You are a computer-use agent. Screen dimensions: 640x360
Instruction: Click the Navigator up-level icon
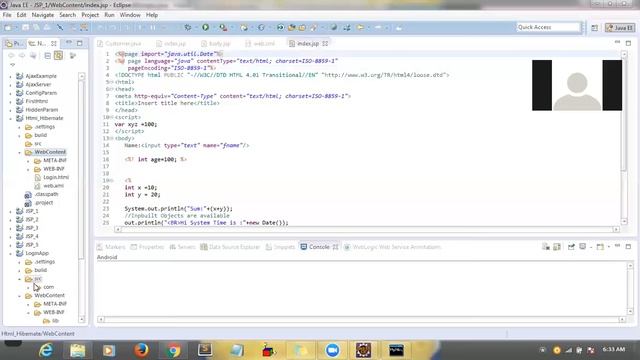33,56
